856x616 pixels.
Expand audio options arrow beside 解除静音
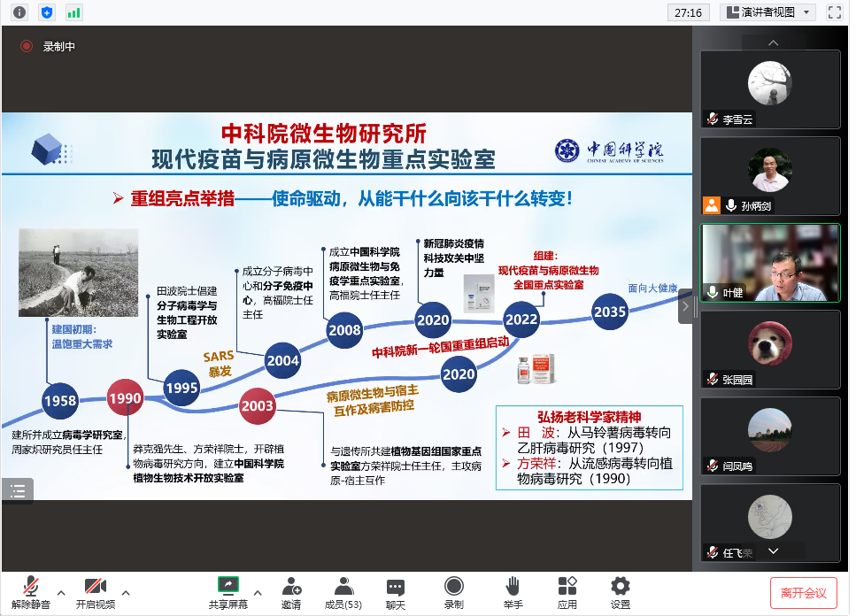pyautogui.click(x=61, y=592)
